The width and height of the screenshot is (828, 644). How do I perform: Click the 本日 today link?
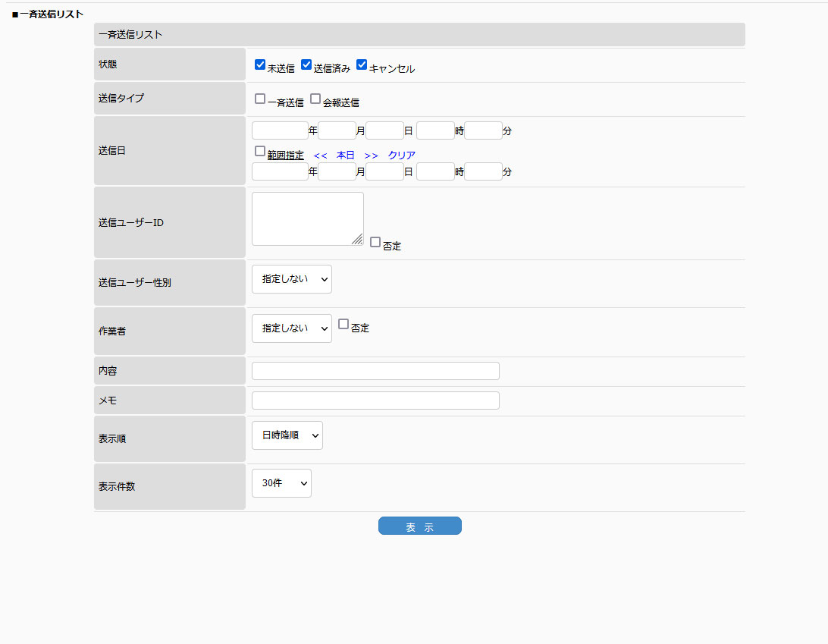tap(346, 156)
